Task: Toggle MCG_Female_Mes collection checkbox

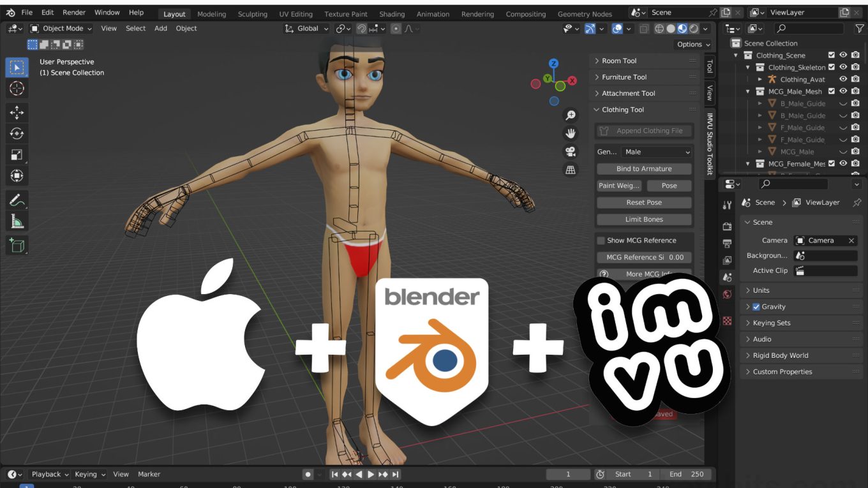Action: click(x=831, y=164)
